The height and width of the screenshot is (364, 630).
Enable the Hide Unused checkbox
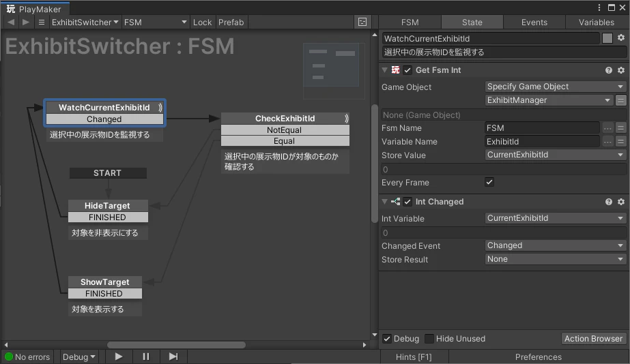pyautogui.click(x=429, y=339)
